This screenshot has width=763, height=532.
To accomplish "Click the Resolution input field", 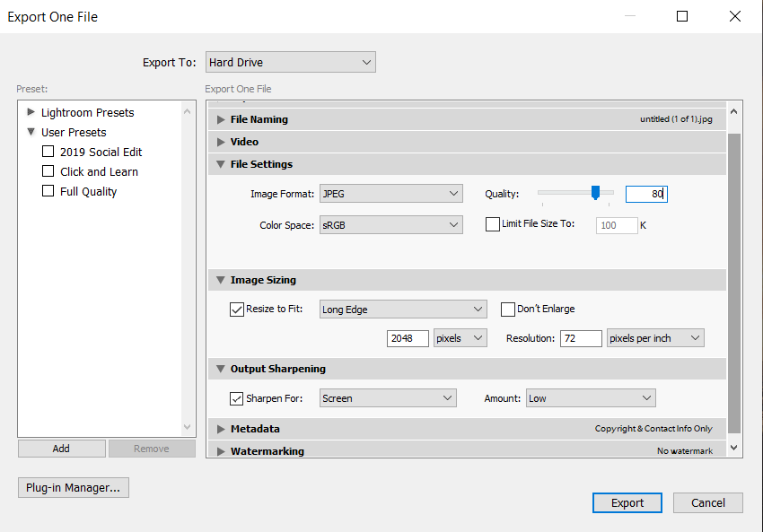I will [x=581, y=338].
